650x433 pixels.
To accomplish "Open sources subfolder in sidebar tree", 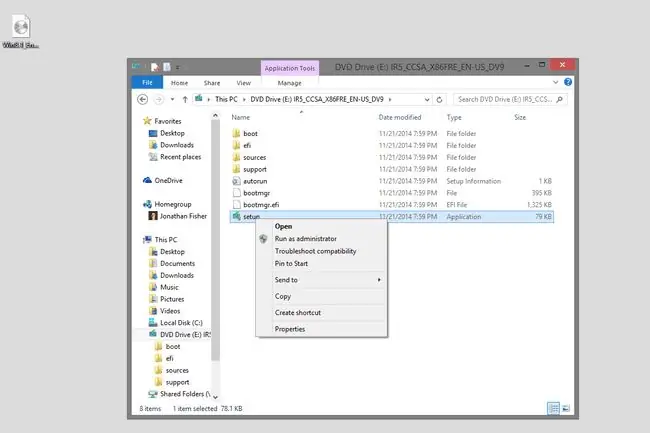I will pos(172,370).
